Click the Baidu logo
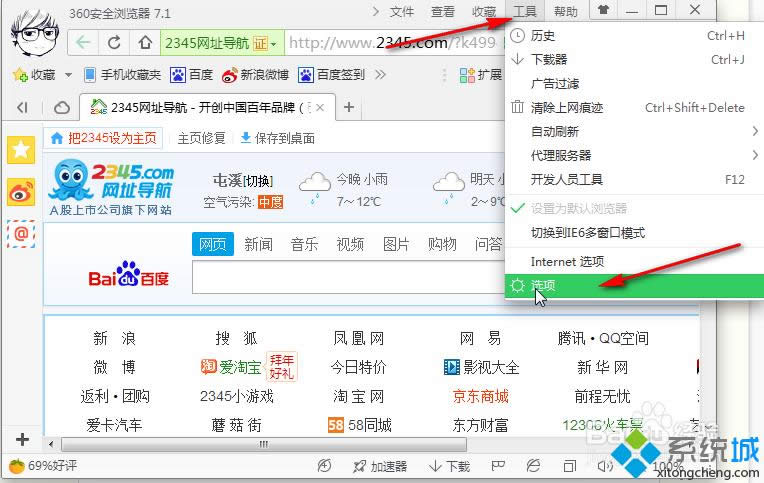 click(x=129, y=275)
